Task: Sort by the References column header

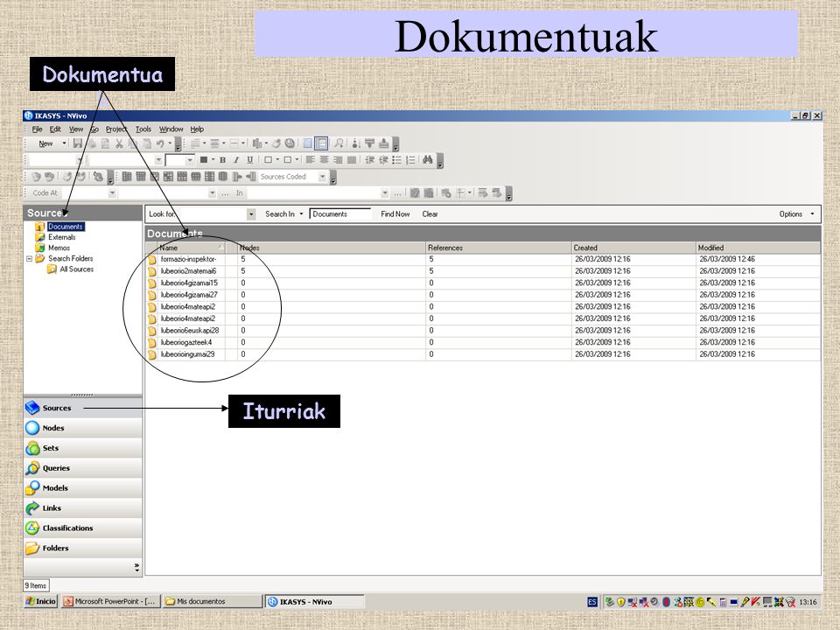Action: click(x=498, y=248)
